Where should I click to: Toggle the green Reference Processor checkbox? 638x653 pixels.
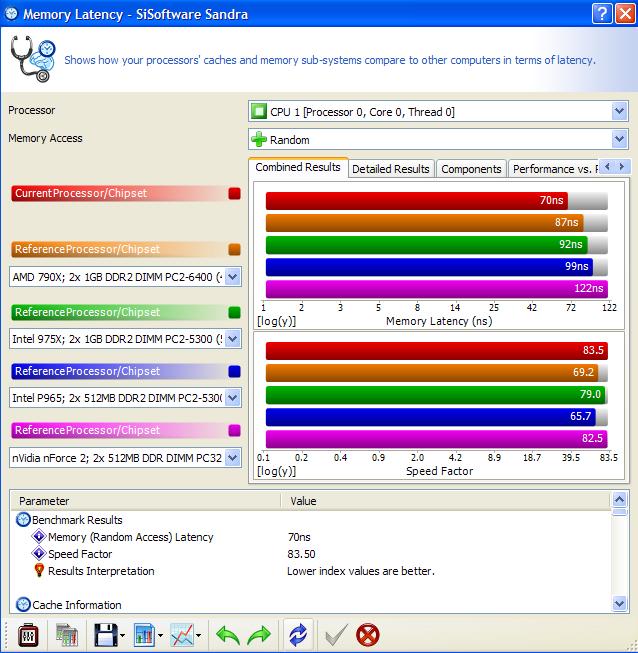click(234, 312)
